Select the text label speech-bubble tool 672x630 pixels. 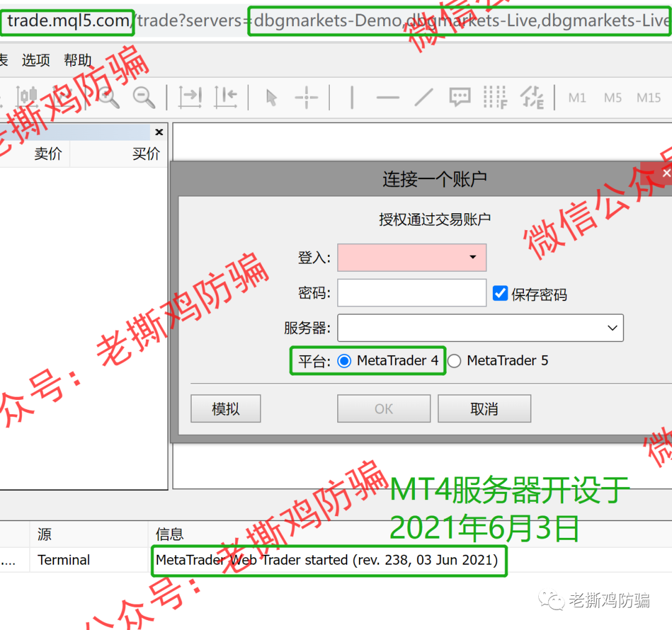(460, 97)
